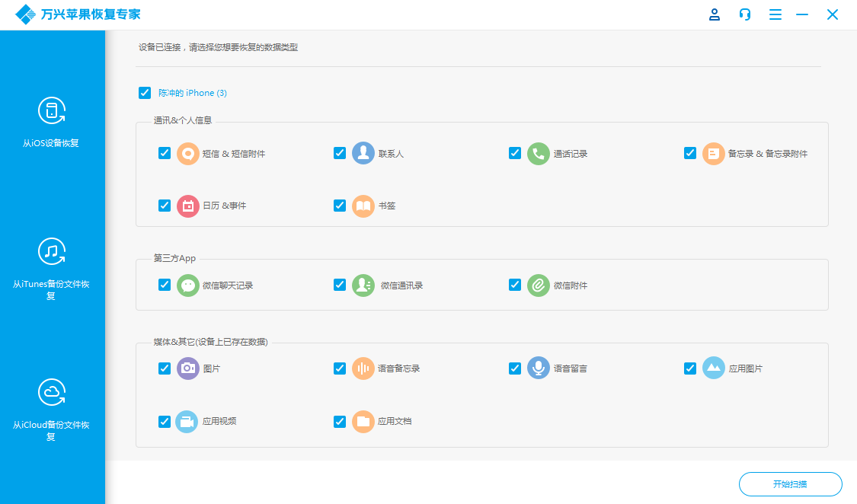Switch to 从iTunes备份文件恢复 mode
This screenshot has width=857, height=504.
[51, 269]
